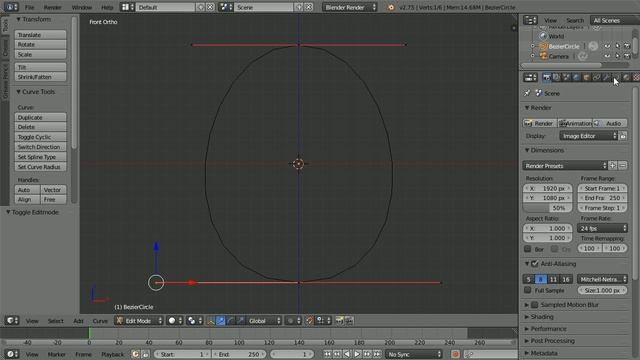
Task: Open the File menu
Action: pos(29,7)
